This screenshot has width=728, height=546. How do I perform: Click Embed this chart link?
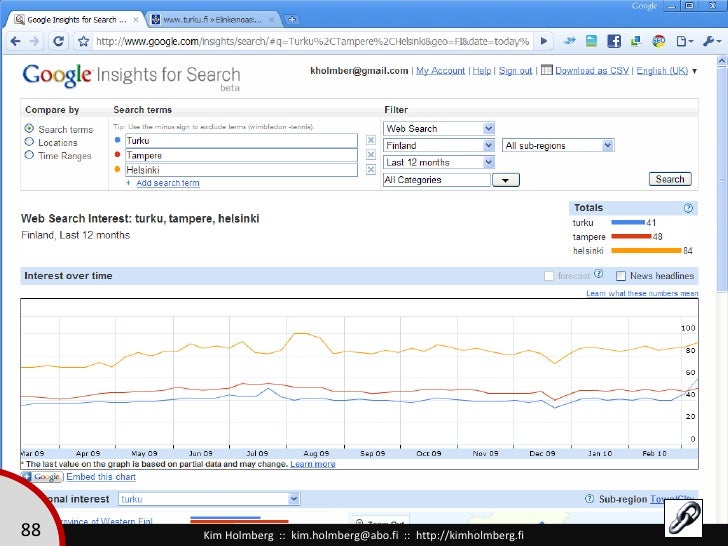[x=101, y=477]
